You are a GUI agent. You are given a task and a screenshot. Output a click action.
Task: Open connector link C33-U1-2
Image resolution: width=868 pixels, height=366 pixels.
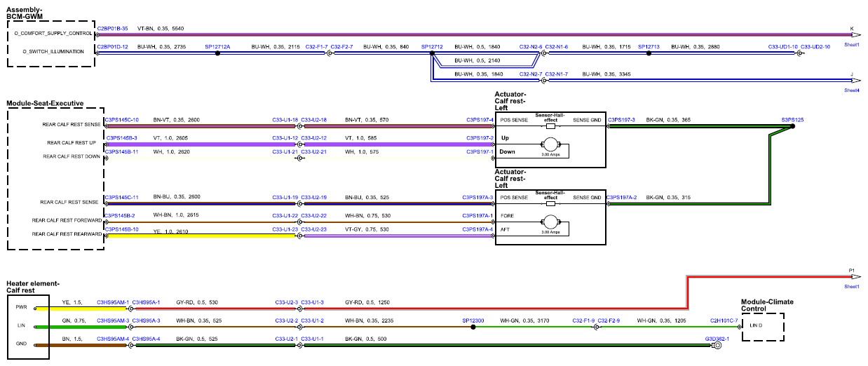313,320
